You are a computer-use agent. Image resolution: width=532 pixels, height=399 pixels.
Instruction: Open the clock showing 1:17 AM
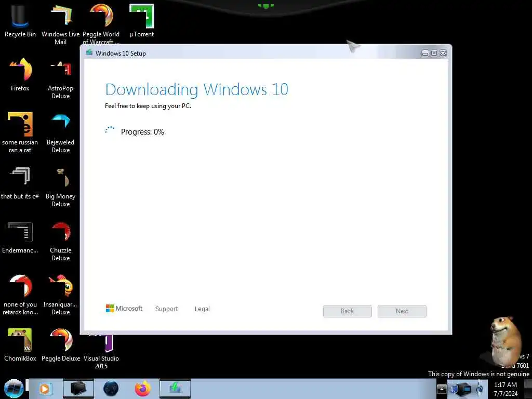[x=506, y=389]
